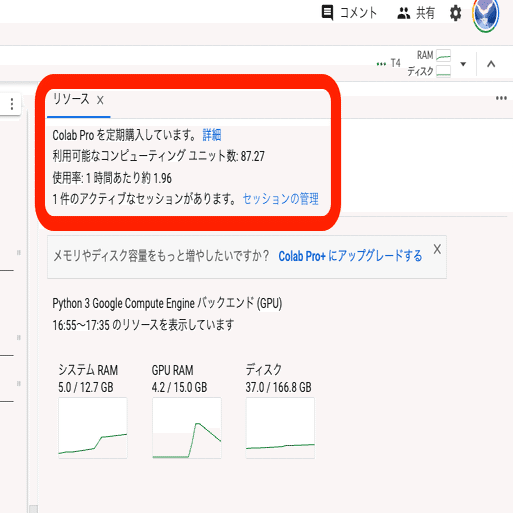Click the 共有 share button
The width and height of the screenshot is (513, 513).
click(416, 13)
